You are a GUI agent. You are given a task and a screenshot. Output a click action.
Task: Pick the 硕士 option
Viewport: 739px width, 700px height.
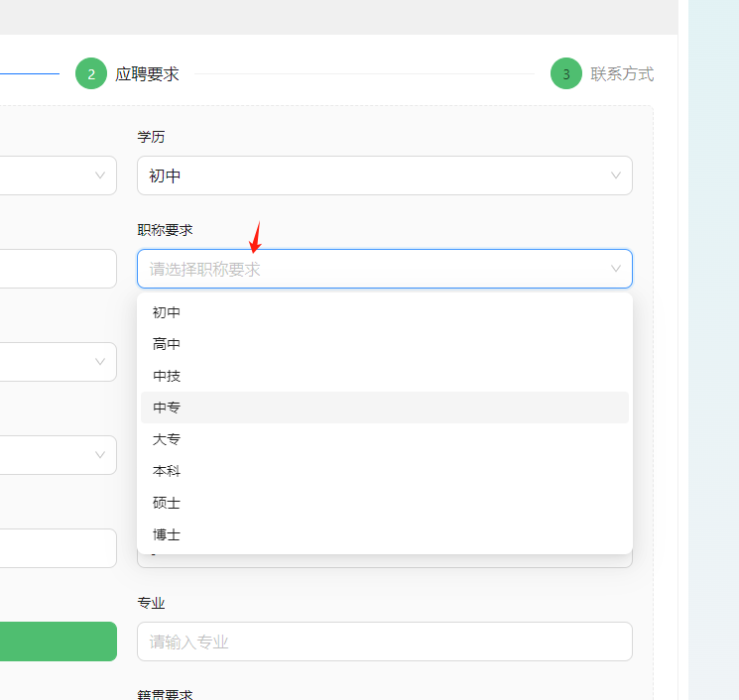[x=167, y=503]
